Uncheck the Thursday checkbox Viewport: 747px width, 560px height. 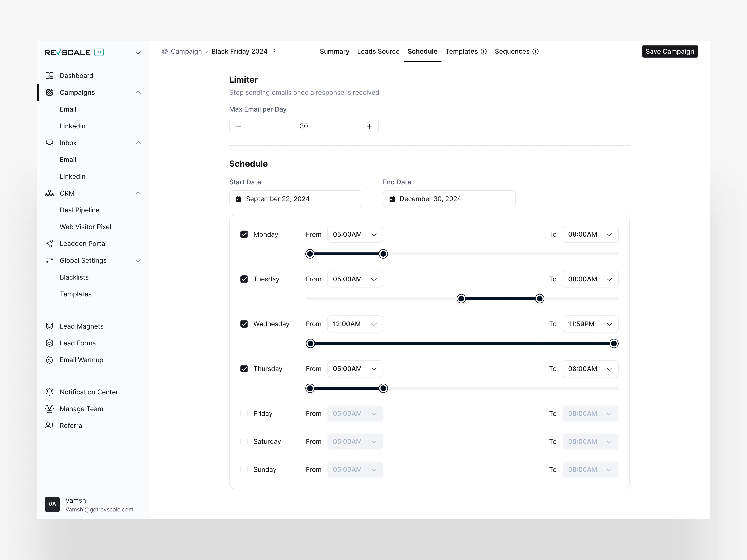tap(244, 369)
